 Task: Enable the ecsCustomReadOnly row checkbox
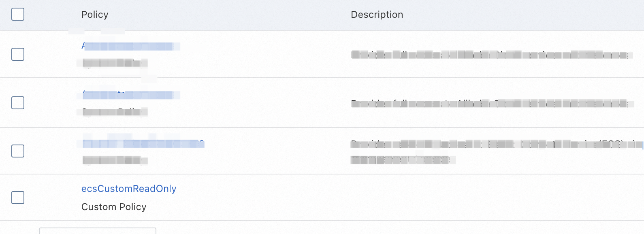click(x=18, y=198)
